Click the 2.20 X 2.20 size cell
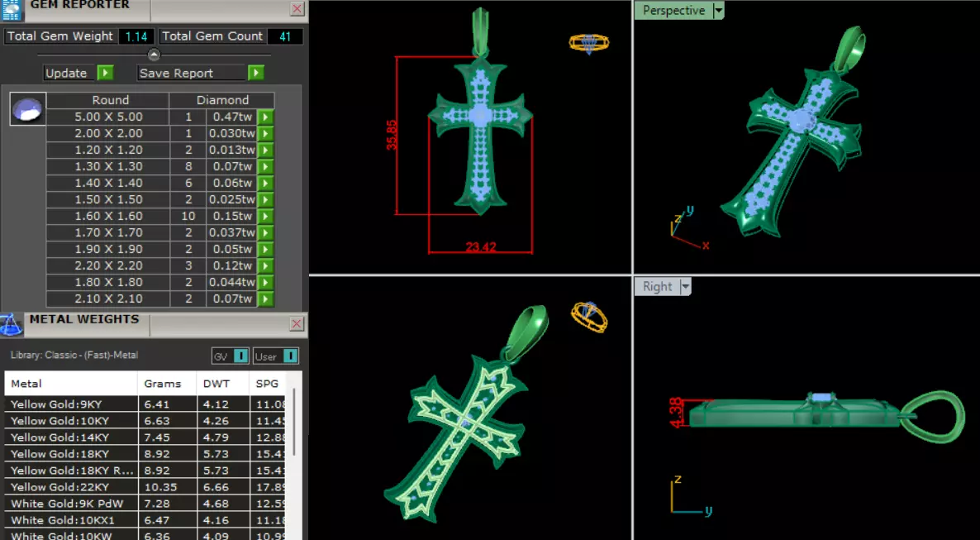 pyautogui.click(x=108, y=266)
